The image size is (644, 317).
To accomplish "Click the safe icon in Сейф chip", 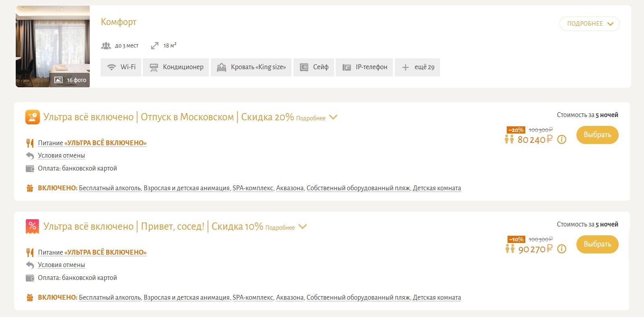I will pos(304,68).
